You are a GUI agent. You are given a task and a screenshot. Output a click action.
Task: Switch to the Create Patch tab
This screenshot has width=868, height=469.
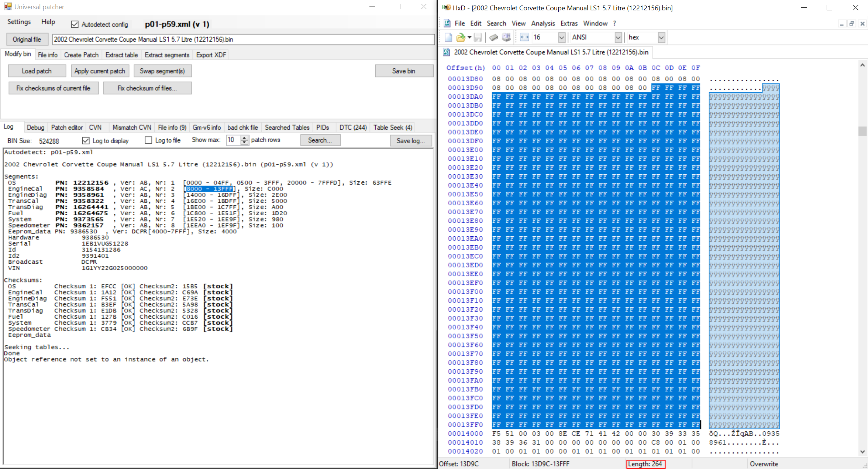tap(81, 55)
